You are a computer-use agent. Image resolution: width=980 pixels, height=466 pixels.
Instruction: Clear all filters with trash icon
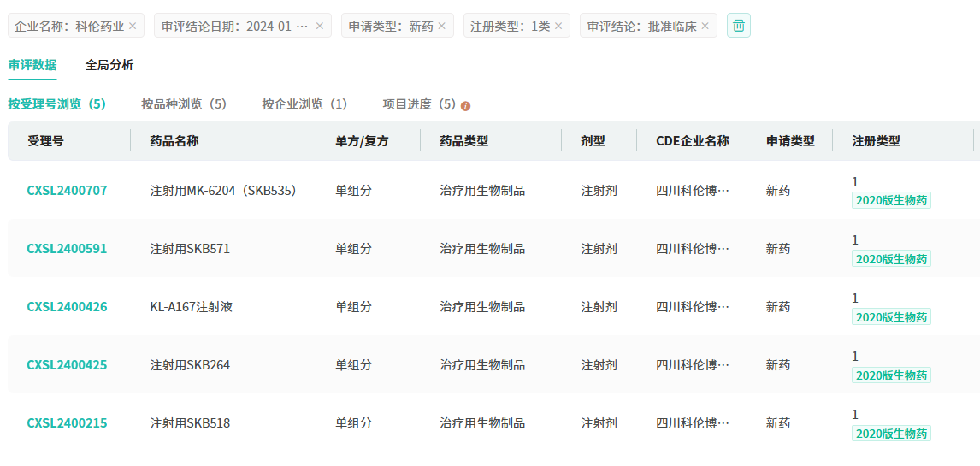pyautogui.click(x=739, y=26)
